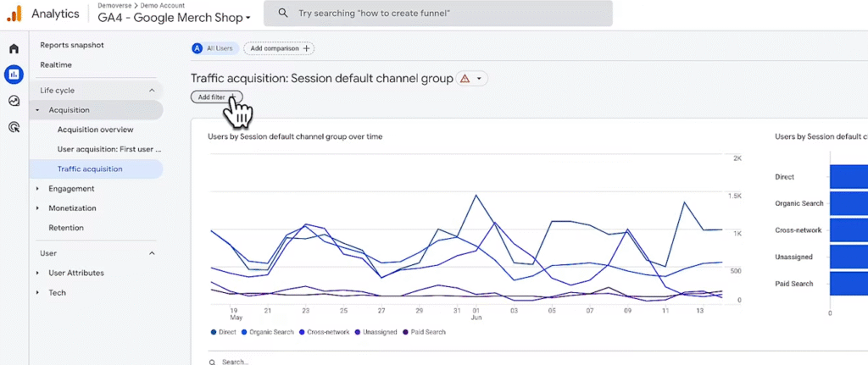Expand the Engagement section
This screenshot has height=365, width=868.
tap(37, 189)
